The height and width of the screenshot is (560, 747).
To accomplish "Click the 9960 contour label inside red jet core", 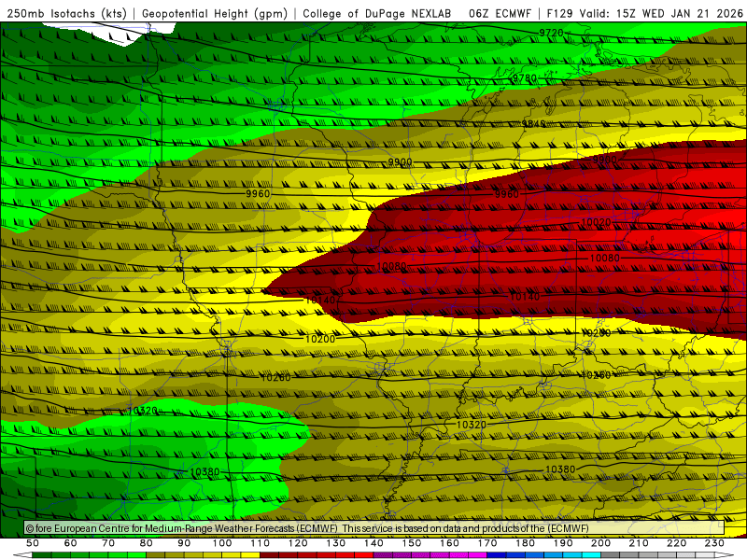I will (x=506, y=194).
